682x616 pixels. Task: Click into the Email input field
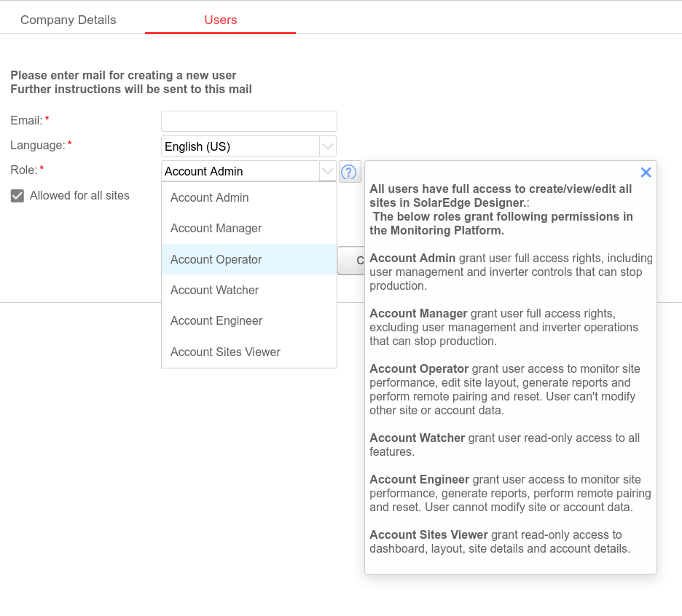[249, 121]
